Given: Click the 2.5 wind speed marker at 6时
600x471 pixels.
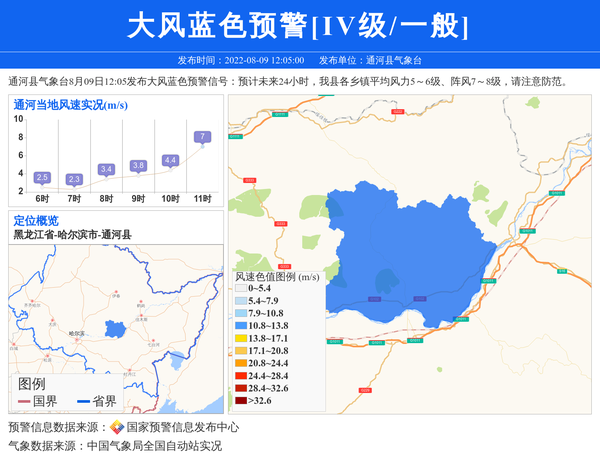Looking at the screenshot, I should pyautogui.click(x=42, y=177).
